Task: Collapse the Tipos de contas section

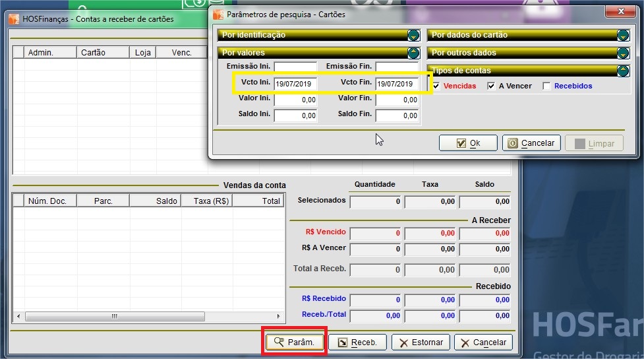Action: tap(623, 71)
